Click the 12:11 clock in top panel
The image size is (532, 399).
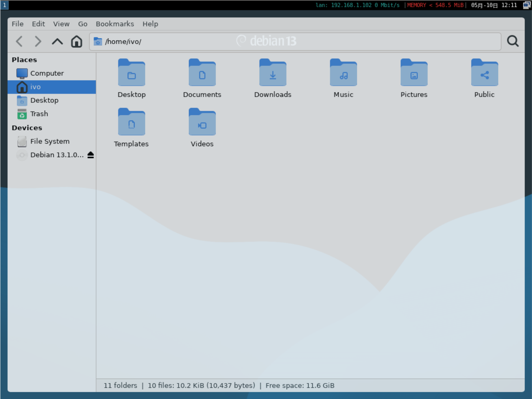pos(509,5)
